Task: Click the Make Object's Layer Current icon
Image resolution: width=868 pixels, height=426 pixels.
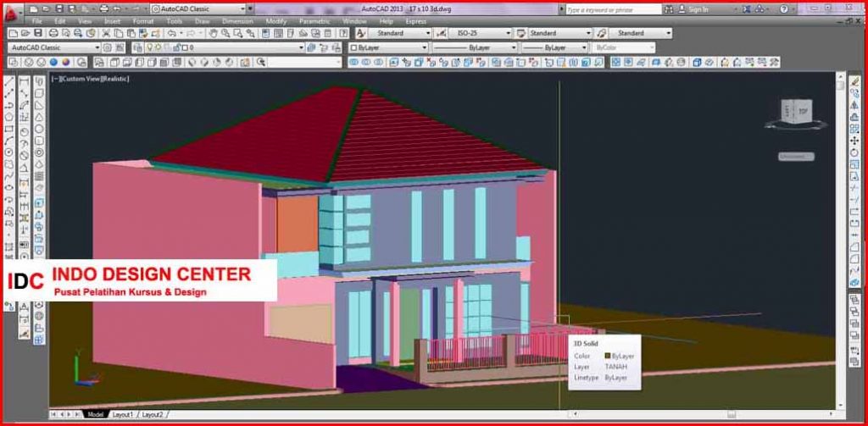Action: pos(312,47)
